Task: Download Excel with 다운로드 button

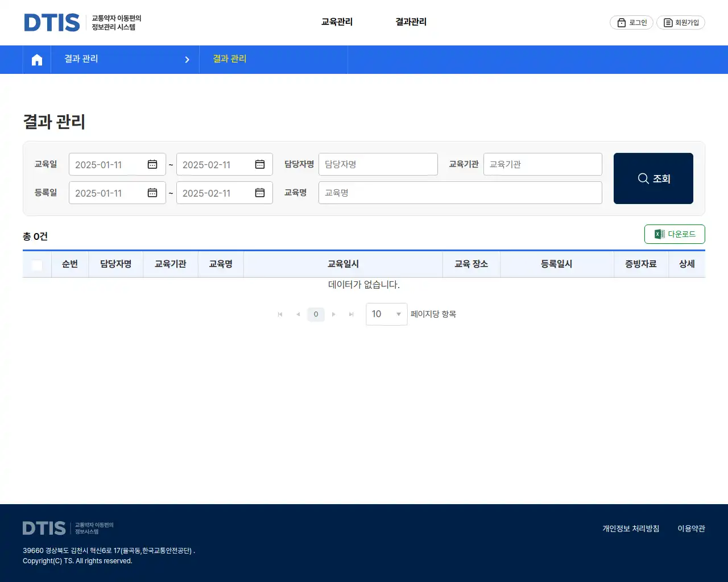Action: (675, 234)
